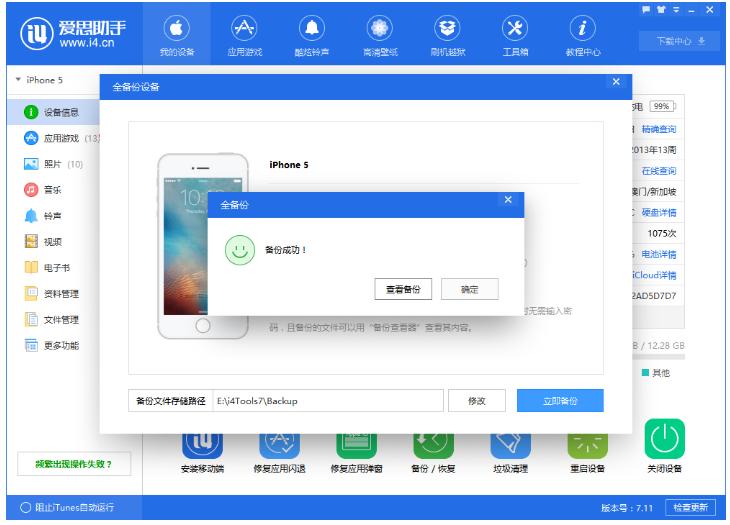Screen dimensions: 730x525
Task: Click the 版本号: 7.11 text
Action: coord(627,508)
